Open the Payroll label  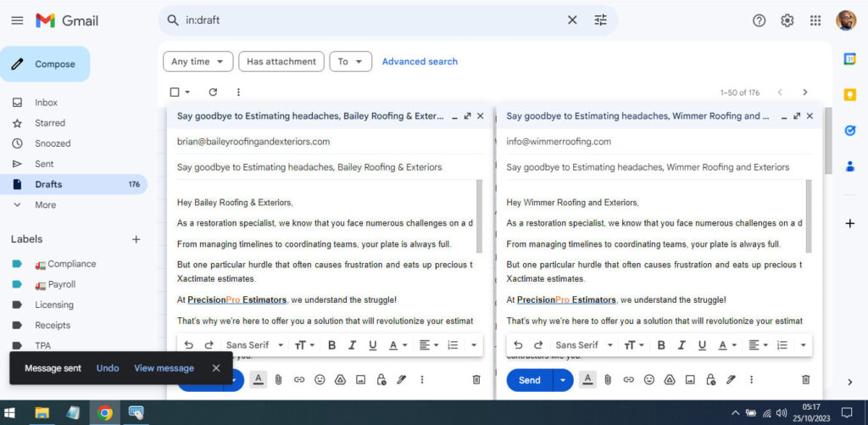[61, 284]
